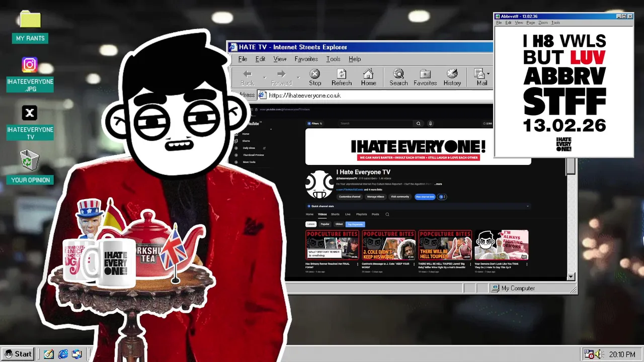
Task: Open the Favorites menu in menu bar
Action: point(306,59)
